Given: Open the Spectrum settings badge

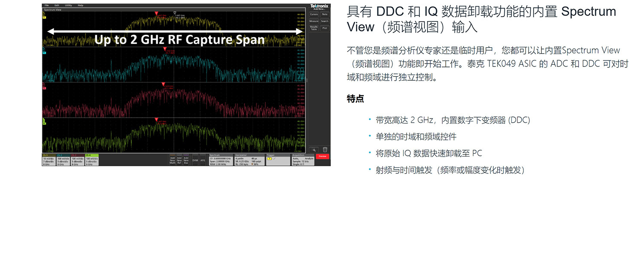Looking at the screenshot, I should [x=221, y=160].
